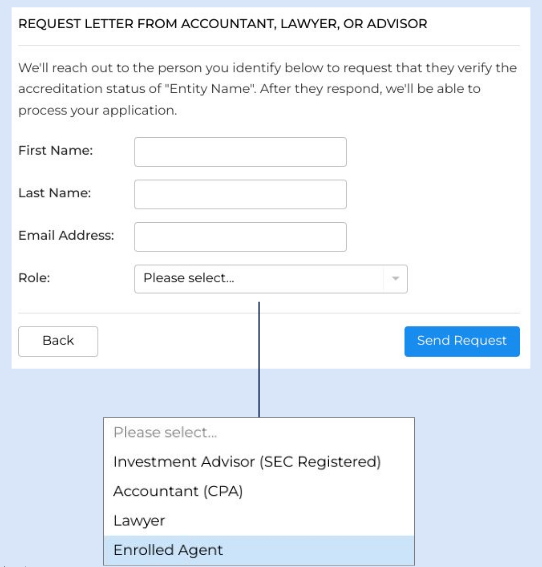Click the quoted Entity Name text
Screen dimensions: 542x567
[x=210, y=89]
